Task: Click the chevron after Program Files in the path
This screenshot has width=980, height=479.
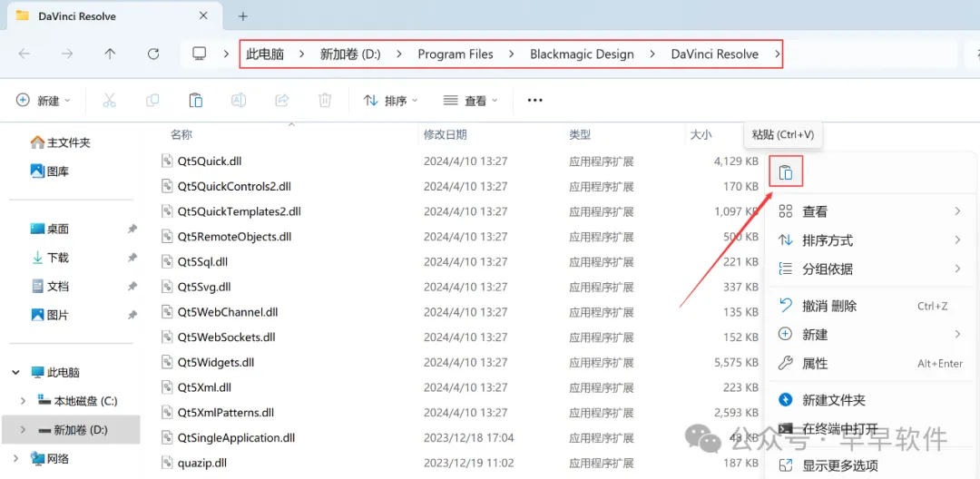Action: (512, 54)
